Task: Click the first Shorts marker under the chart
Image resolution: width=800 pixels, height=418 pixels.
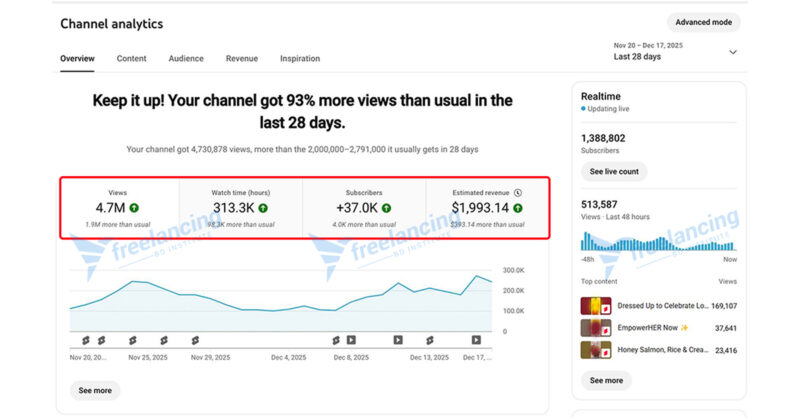Action: click(87, 340)
